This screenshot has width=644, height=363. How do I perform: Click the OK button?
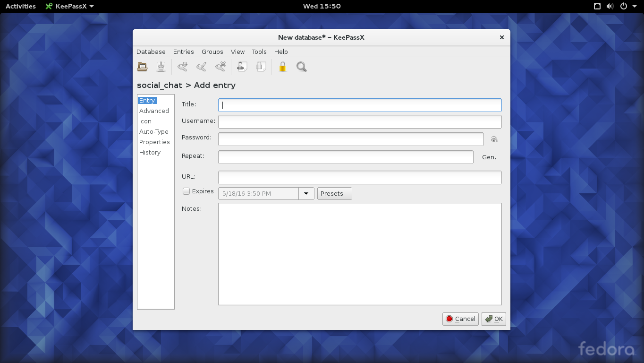point(494,319)
